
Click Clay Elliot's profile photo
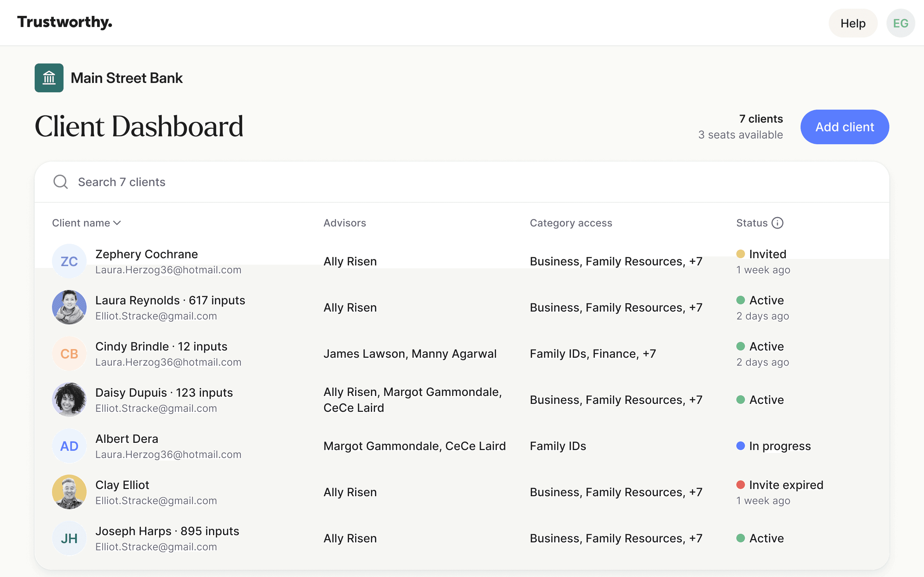click(69, 492)
